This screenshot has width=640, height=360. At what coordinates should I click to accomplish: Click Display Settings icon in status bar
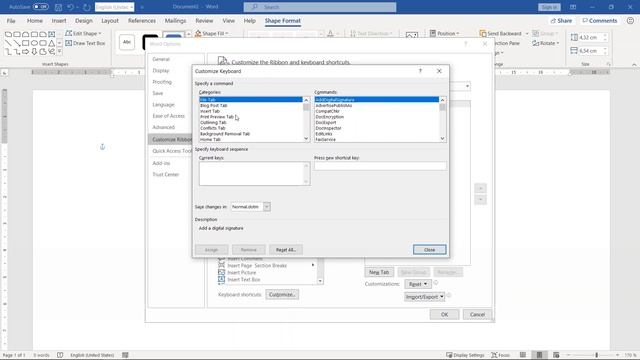click(449, 355)
